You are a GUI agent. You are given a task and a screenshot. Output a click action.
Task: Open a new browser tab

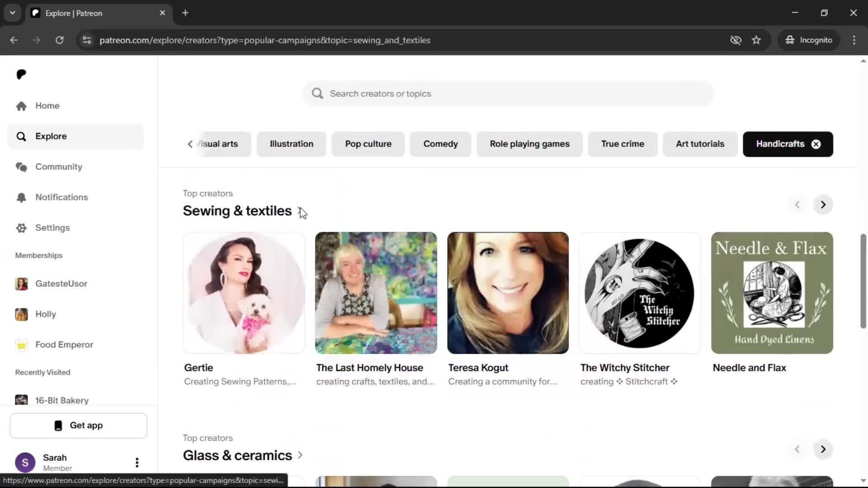(x=185, y=13)
